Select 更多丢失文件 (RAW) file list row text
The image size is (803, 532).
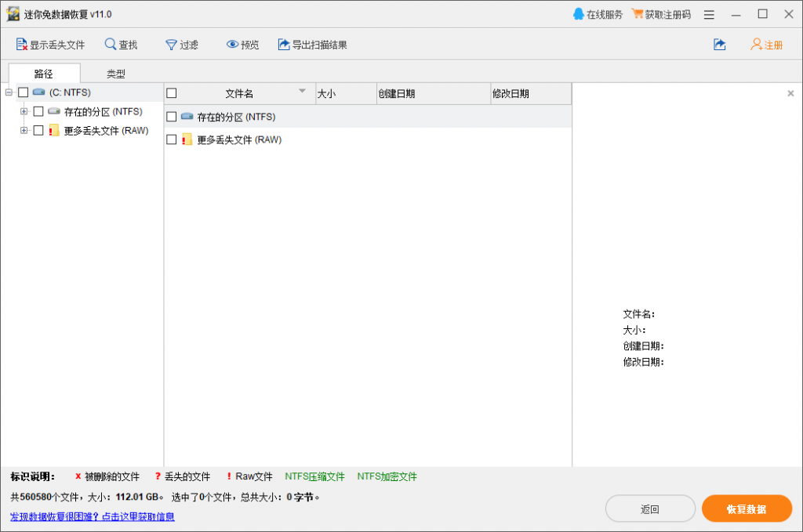(x=239, y=139)
